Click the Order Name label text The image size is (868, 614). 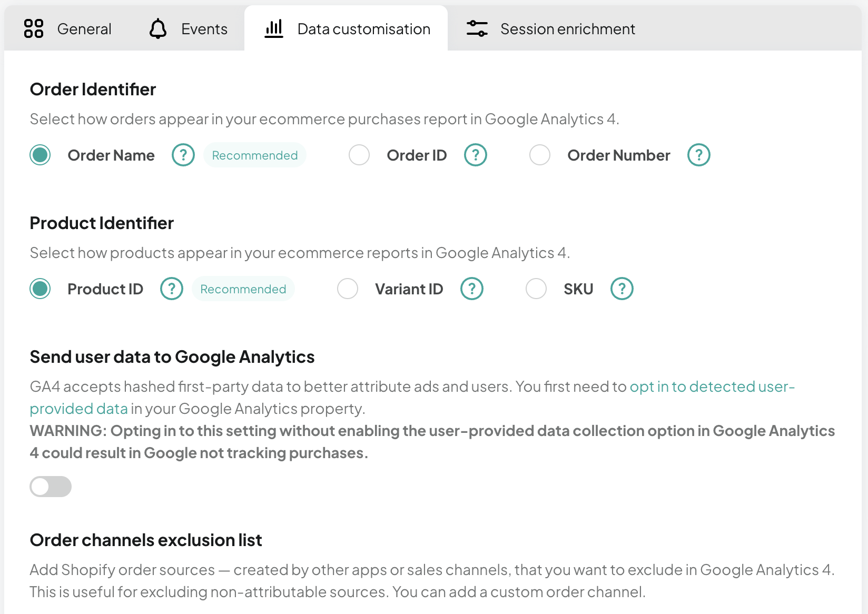(x=111, y=155)
